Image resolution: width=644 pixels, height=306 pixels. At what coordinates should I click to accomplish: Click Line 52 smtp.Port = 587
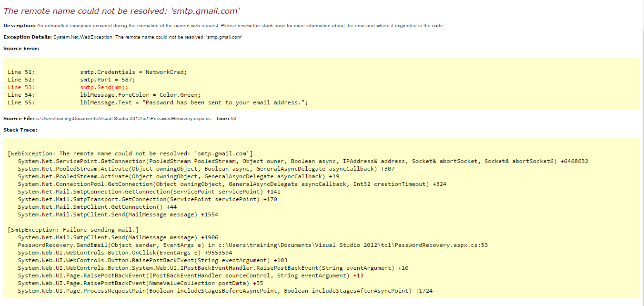(x=71, y=80)
